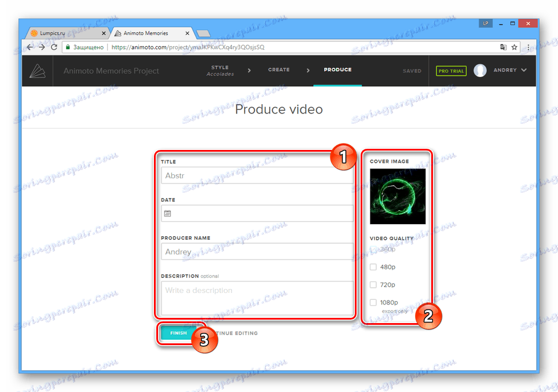Tick the 1080p video quality checkbox
The width and height of the screenshot is (558, 392).
(x=373, y=302)
